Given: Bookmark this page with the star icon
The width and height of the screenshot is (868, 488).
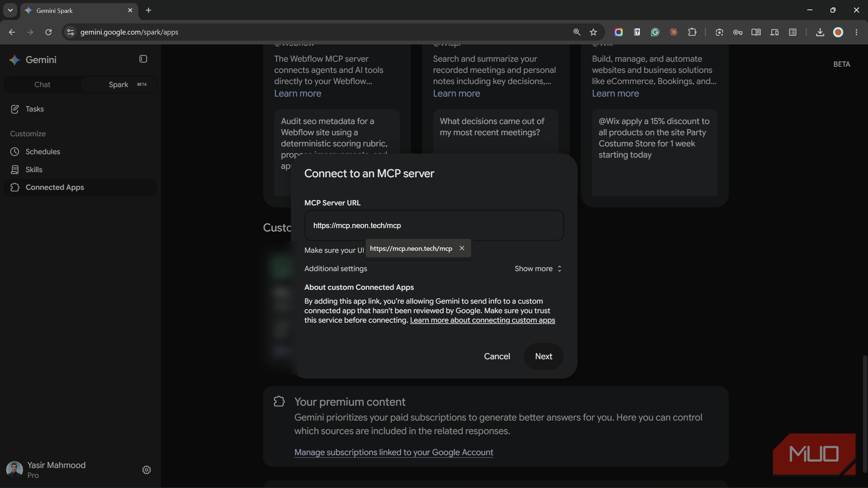Looking at the screenshot, I should pyautogui.click(x=593, y=32).
